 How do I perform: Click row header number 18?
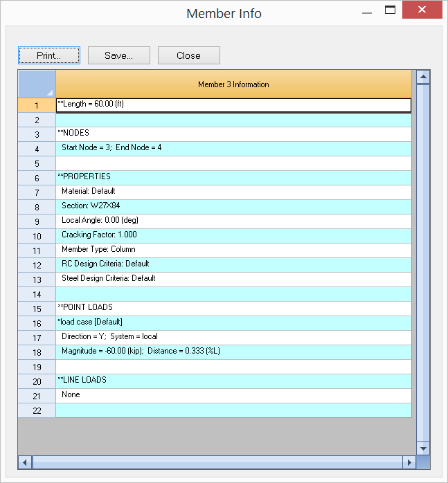[37, 352]
